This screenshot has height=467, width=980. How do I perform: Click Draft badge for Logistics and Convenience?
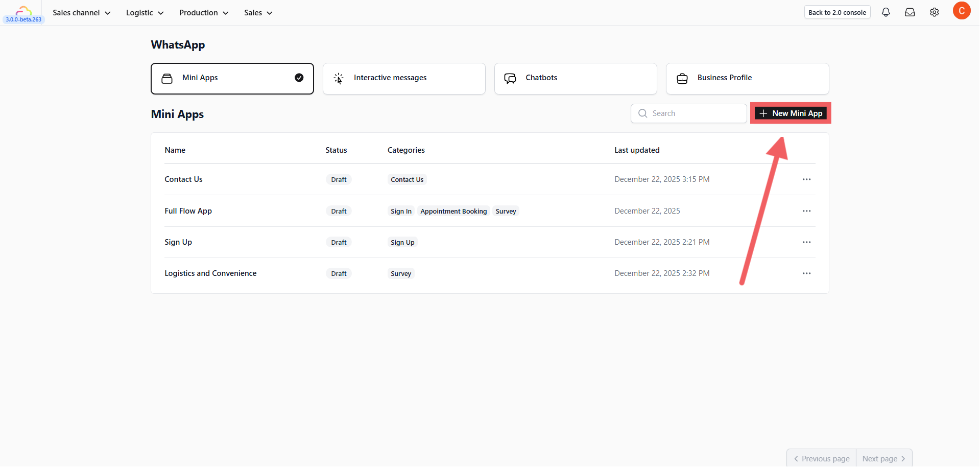click(339, 274)
